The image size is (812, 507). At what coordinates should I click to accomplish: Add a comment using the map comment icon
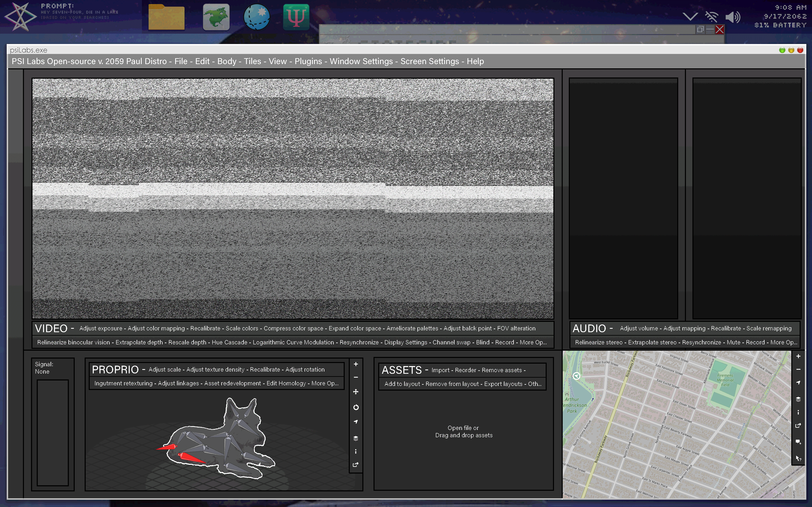799,441
